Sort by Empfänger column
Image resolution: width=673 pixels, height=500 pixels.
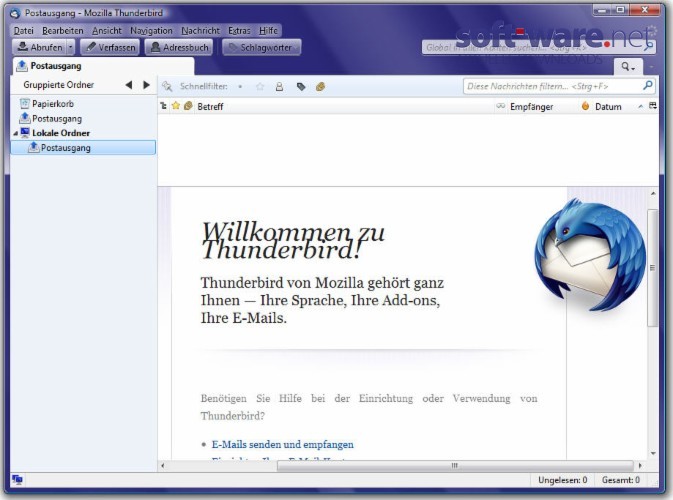pos(531,107)
